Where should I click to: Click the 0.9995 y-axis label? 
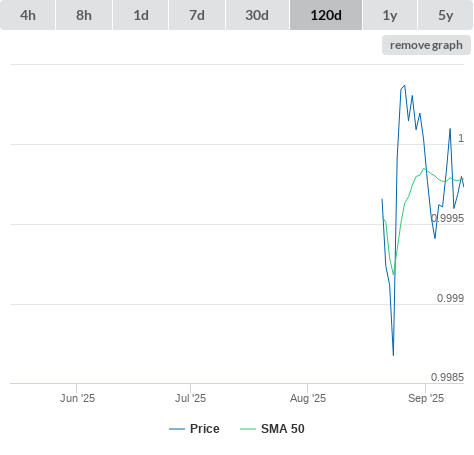coord(447,218)
